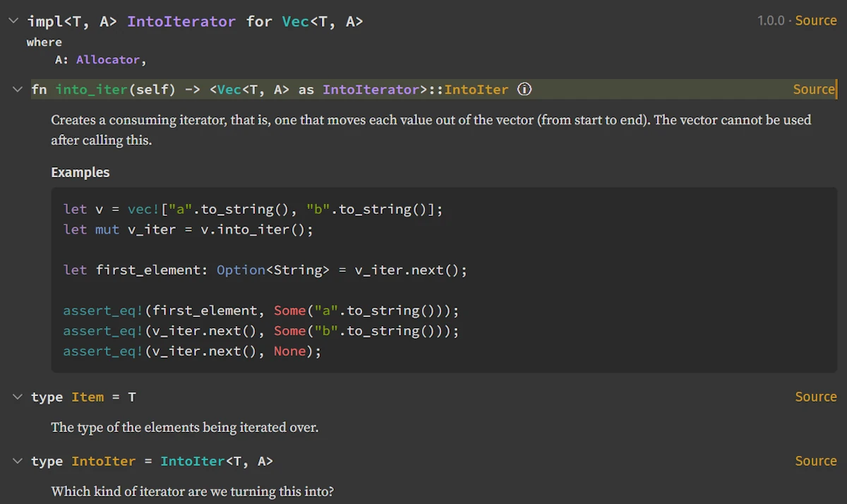The height and width of the screenshot is (504, 847).
Task: Open Source link for type IntoIter
Action: (x=815, y=461)
